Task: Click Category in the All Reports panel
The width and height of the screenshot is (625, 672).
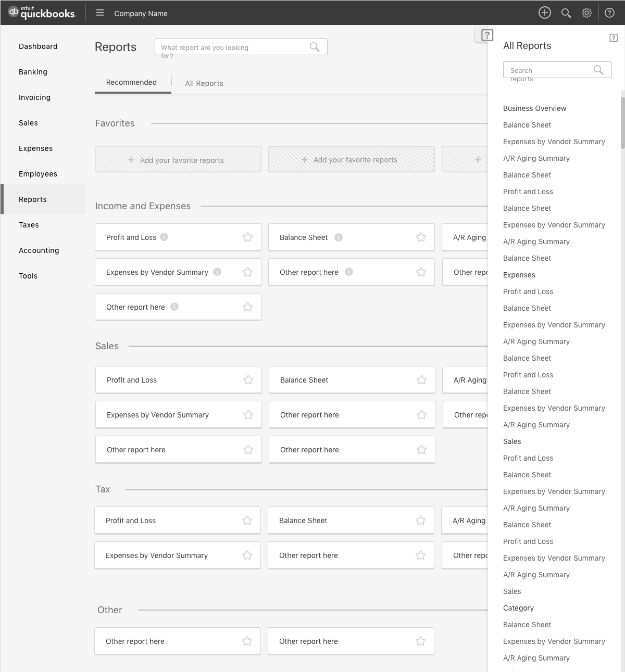Action: 518,608
